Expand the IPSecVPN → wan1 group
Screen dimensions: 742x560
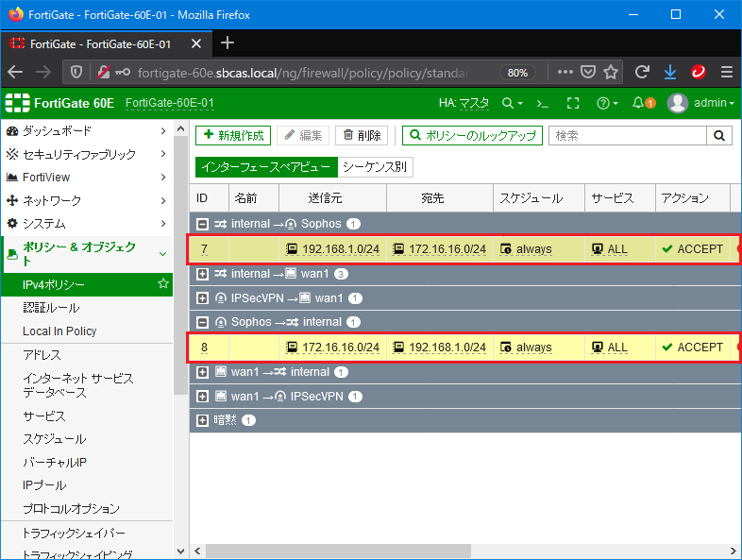(x=202, y=298)
